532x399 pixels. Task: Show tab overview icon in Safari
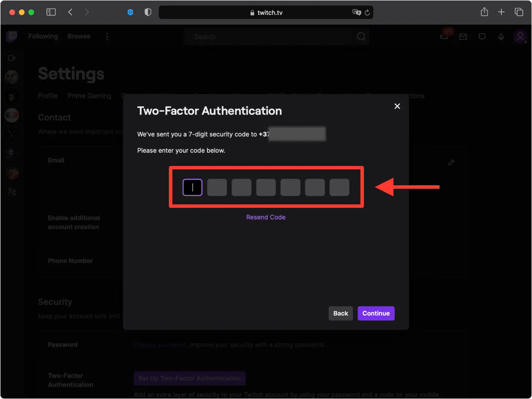(x=519, y=12)
